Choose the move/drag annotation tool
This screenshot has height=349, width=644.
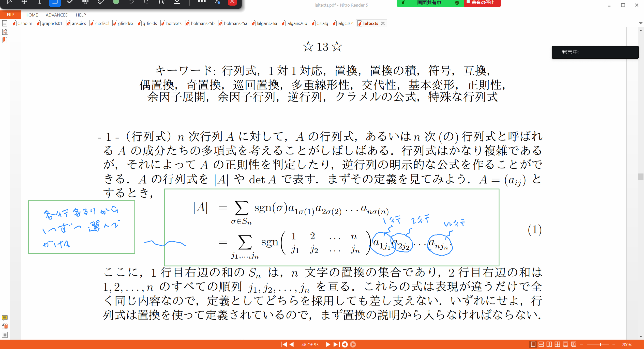click(x=24, y=2)
